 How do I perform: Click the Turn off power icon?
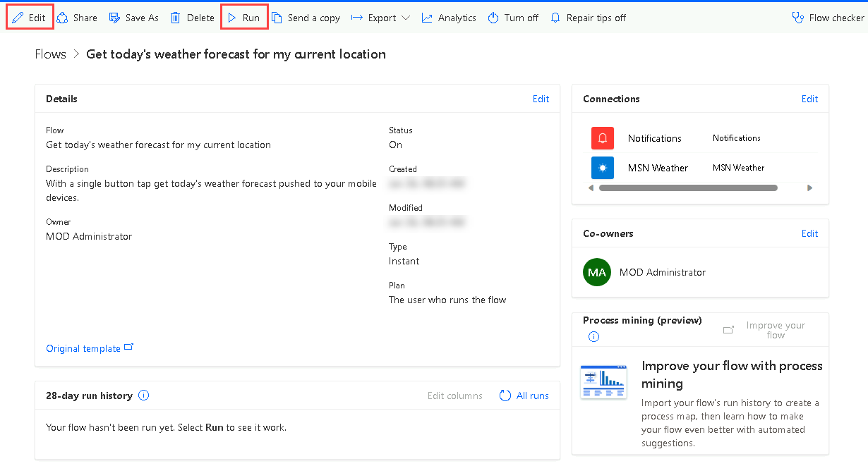[x=493, y=18]
